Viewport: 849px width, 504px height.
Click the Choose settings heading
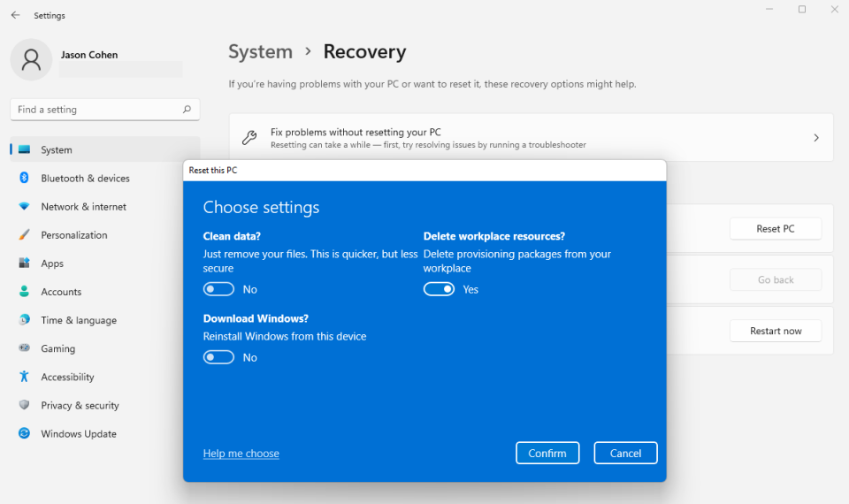click(261, 207)
